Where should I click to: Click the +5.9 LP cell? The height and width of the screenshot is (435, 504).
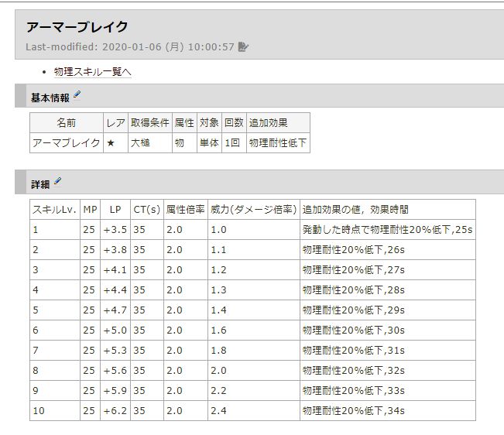[115, 391]
